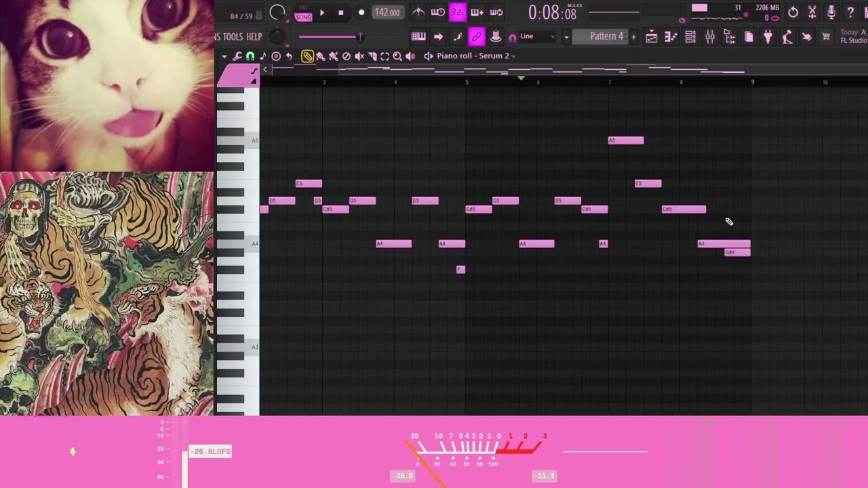The image size is (868, 488).
Task: Click the master volume knob
Action: (x=277, y=12)
